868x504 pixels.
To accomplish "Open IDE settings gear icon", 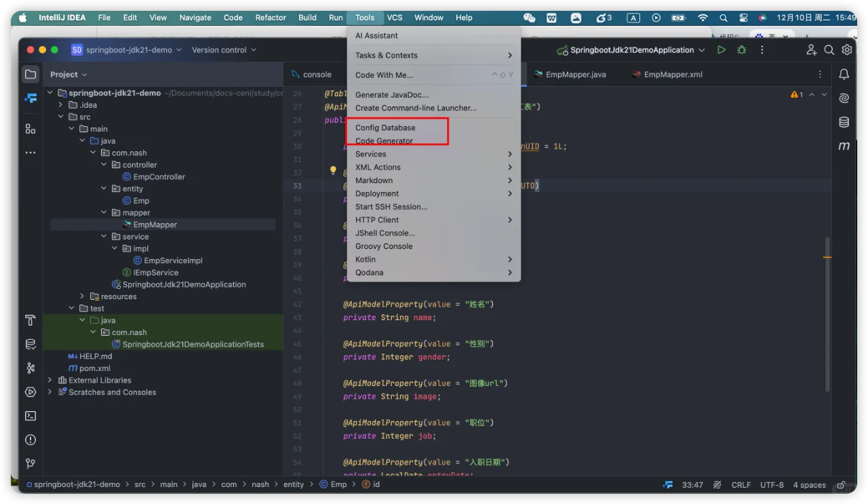I will pos(847,50).
